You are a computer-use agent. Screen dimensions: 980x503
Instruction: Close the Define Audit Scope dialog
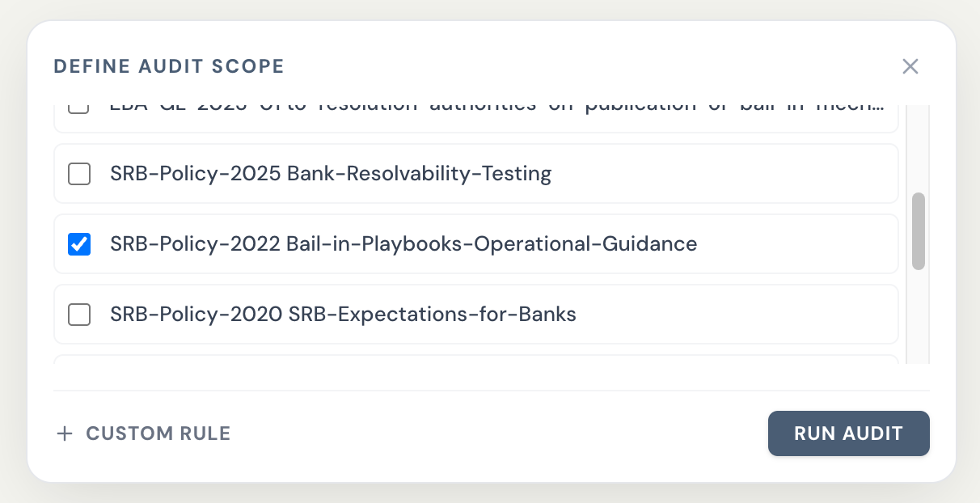pos(910,66)
